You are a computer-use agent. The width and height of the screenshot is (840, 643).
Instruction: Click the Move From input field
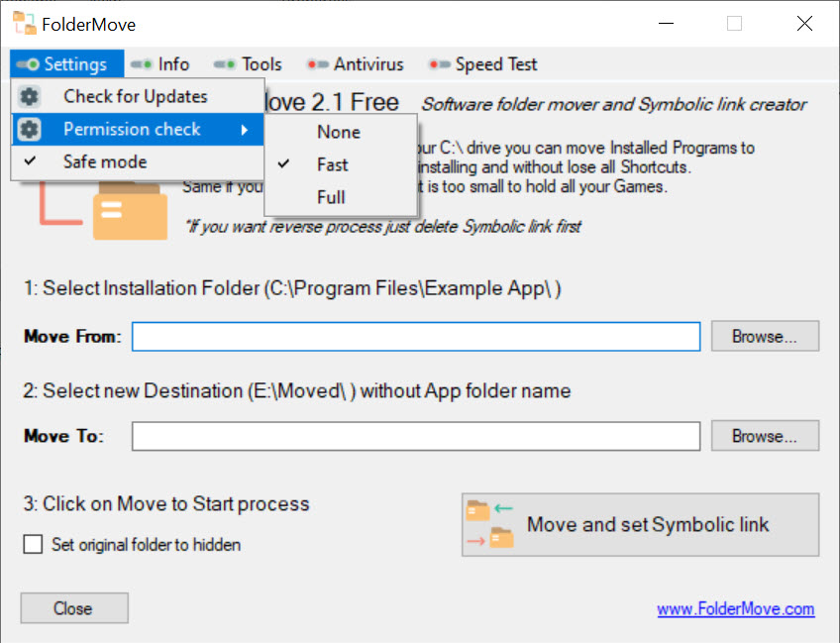pyautogui.click(x=416, y=337)
